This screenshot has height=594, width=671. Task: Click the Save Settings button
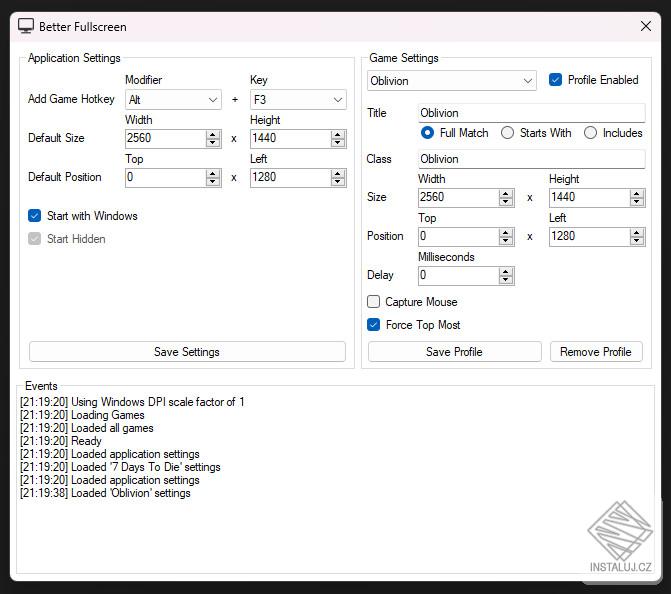[x=187, y=352]
